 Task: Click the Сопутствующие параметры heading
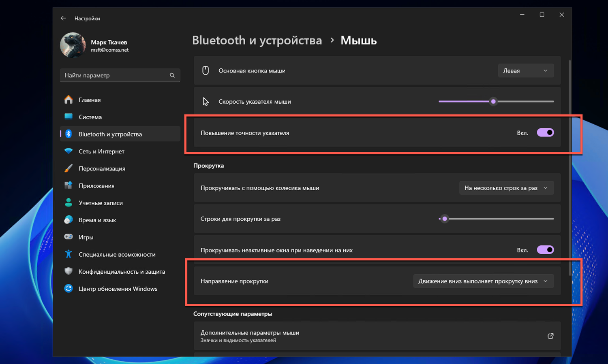tap(233, 314)
